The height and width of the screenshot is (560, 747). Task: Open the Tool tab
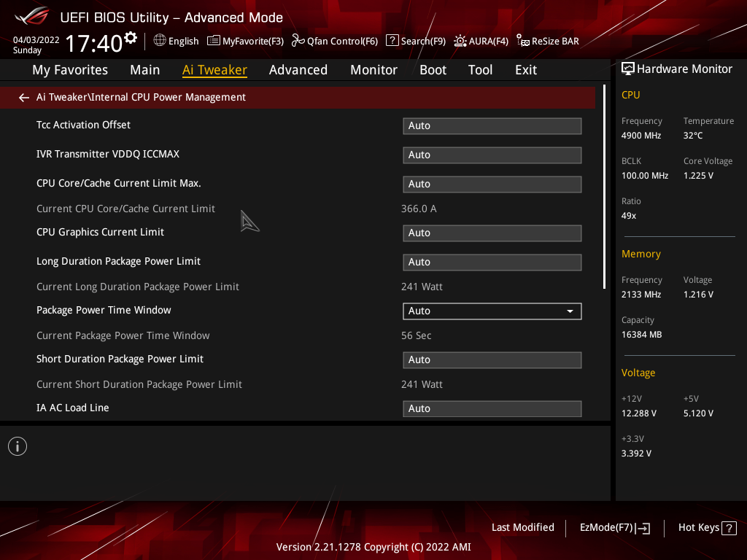pyautogui.click(x=480, y=70)
